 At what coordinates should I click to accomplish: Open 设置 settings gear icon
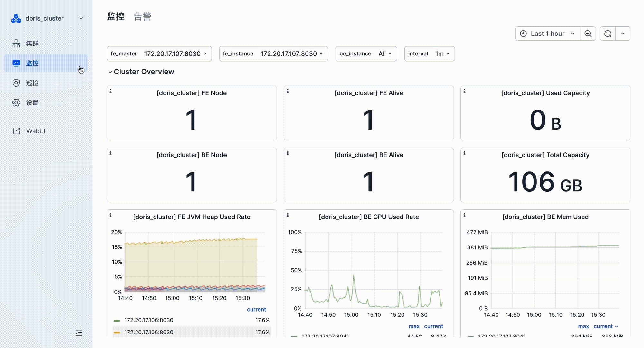click(16, 103)
